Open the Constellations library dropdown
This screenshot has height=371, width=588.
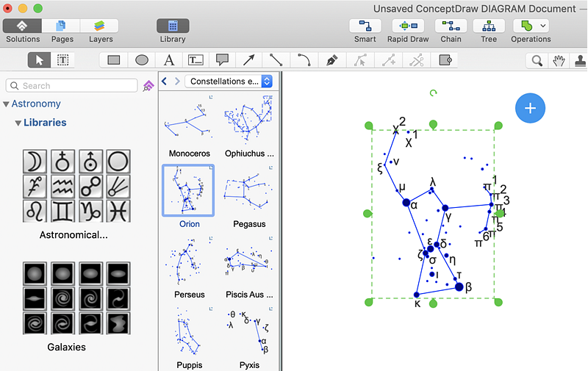click(229, 81)
